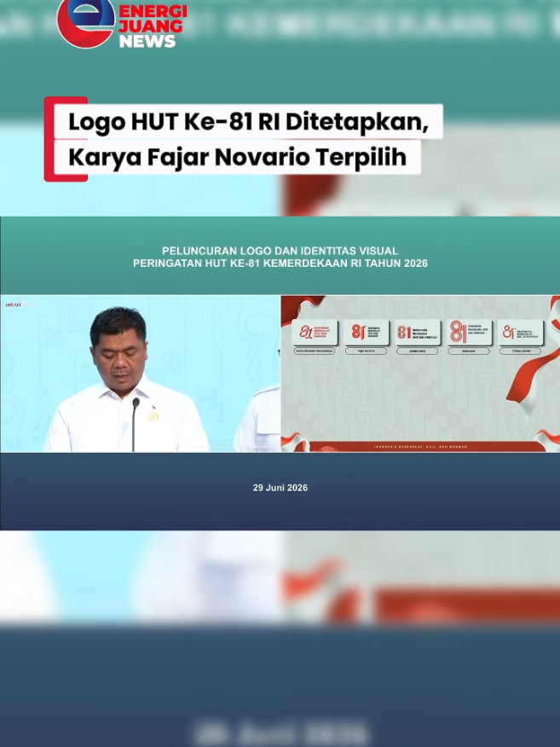Select the first 81 logo design card
This screenshot has width=560, height=747.
click(315, 332)
